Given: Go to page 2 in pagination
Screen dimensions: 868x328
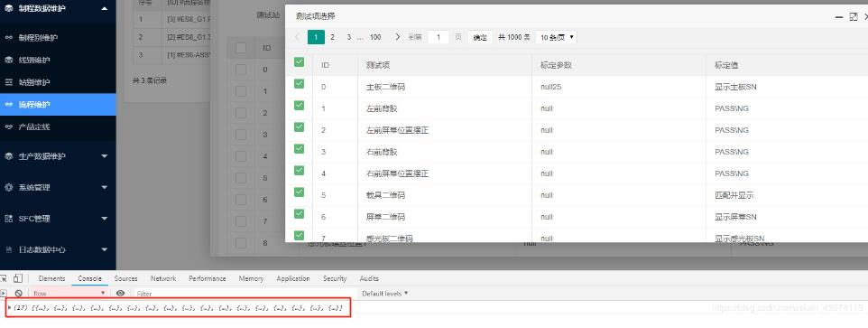Looking at the screenshot, I should pyautogui.click(x=332, y=37).
